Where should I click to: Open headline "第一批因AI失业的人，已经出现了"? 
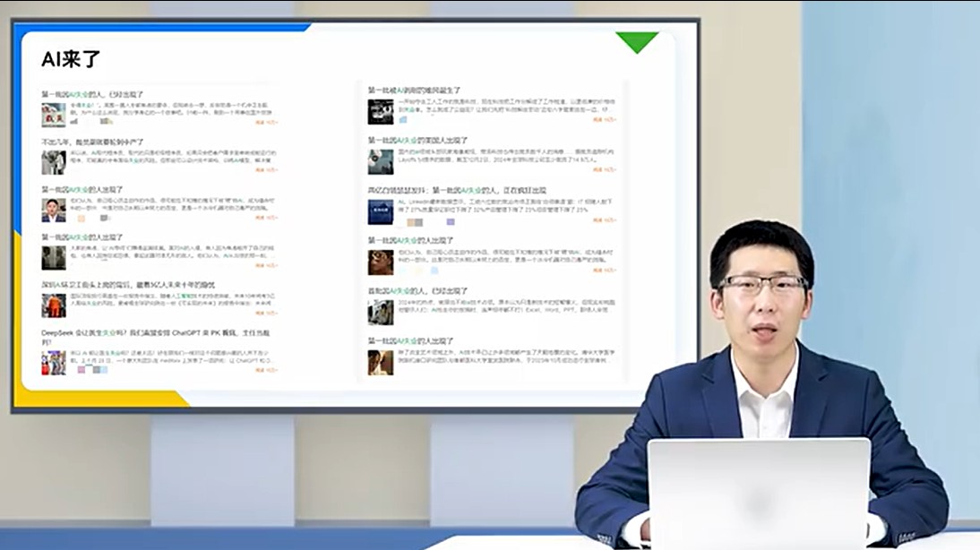pos(92,93)
